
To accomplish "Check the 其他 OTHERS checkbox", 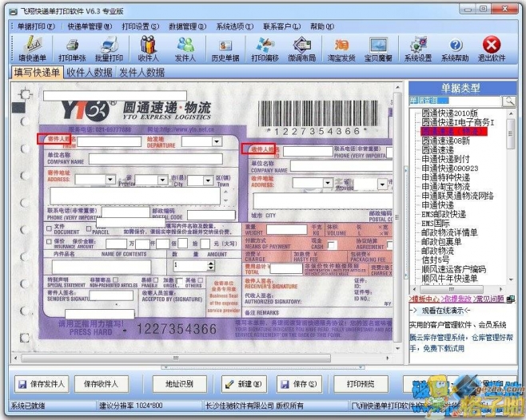I will tap(201, 280).
